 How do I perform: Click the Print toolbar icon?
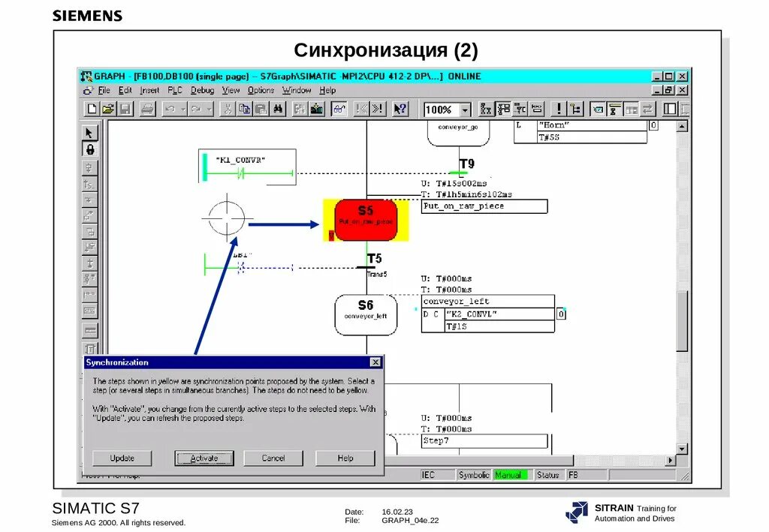click(x=147, y=109)
